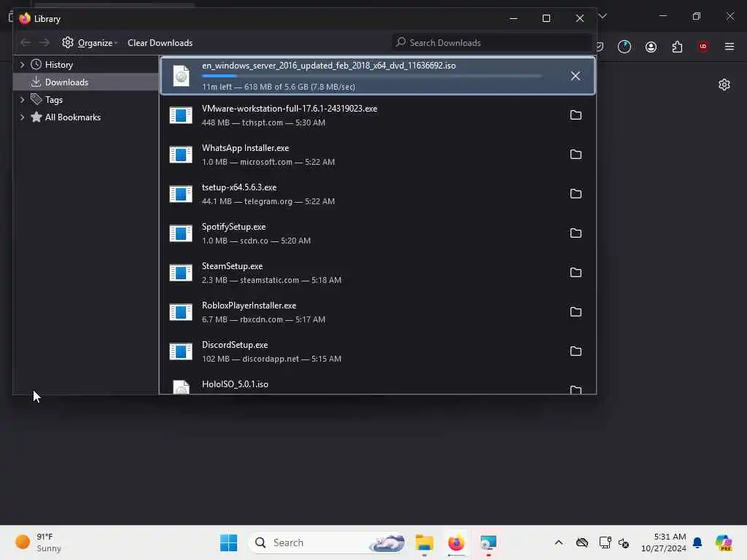Select SteamSetup.exe file name
This screenshot has width=747, height=560.
click(x=233, y=266)
